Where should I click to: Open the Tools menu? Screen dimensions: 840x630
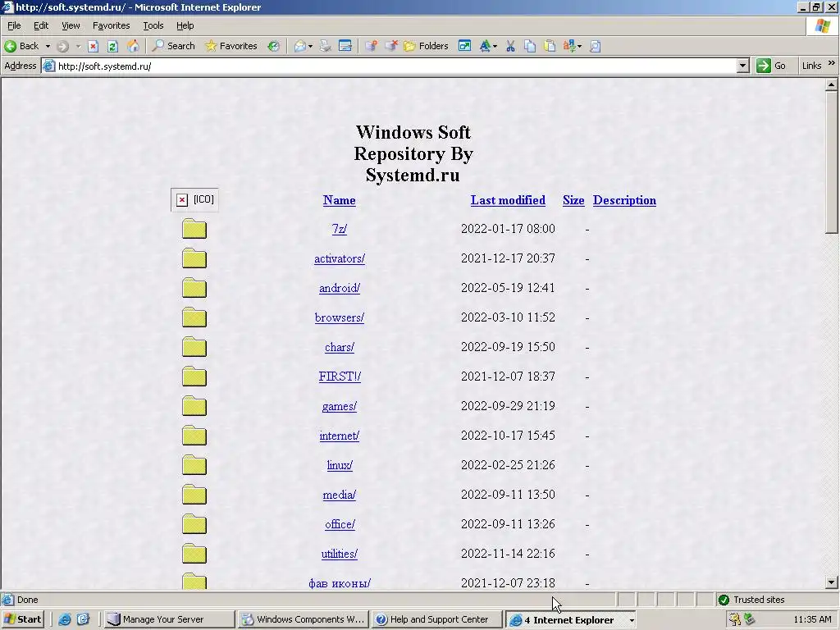point(153,25)
